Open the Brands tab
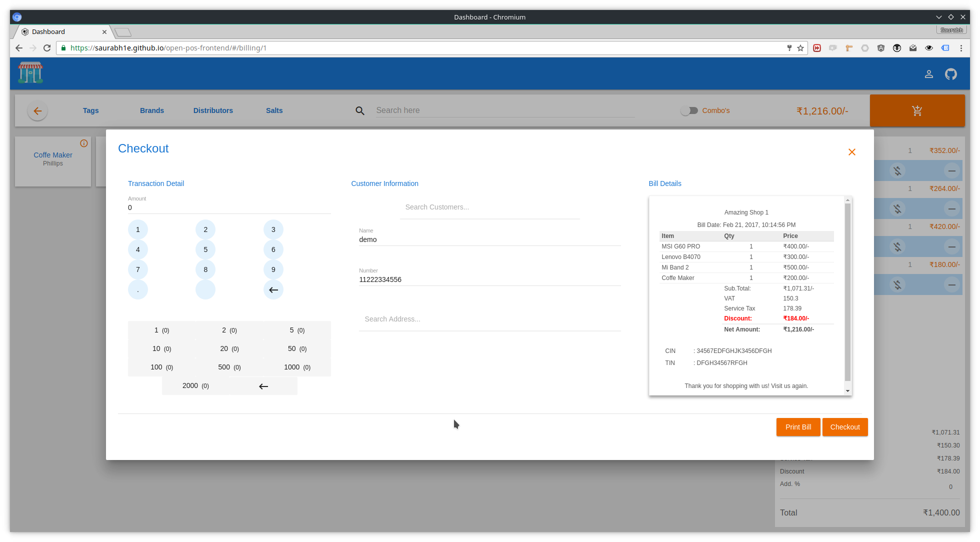Screen dimensions: 980x542 click(x=151, y=110)
